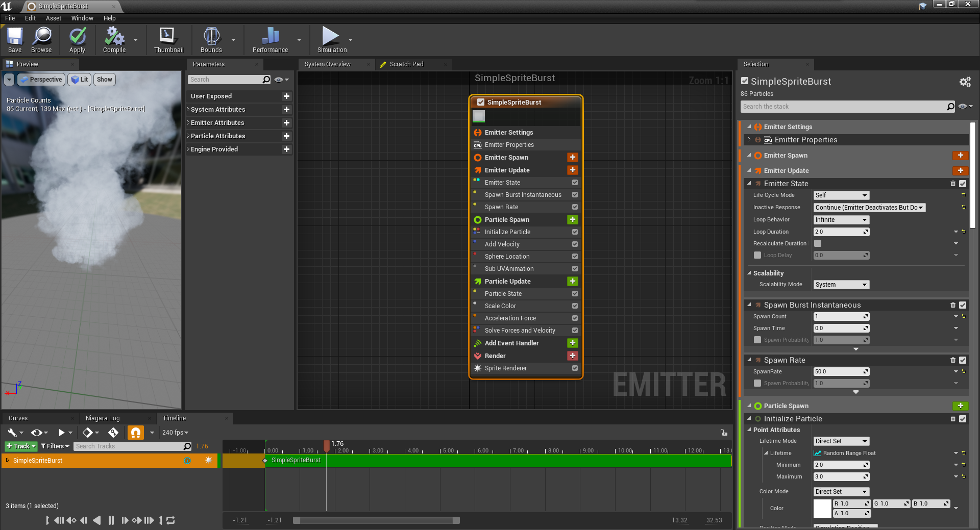980x530 pixels.
Task: Expand System Attributes in Parameters
Action: [188, 109]
